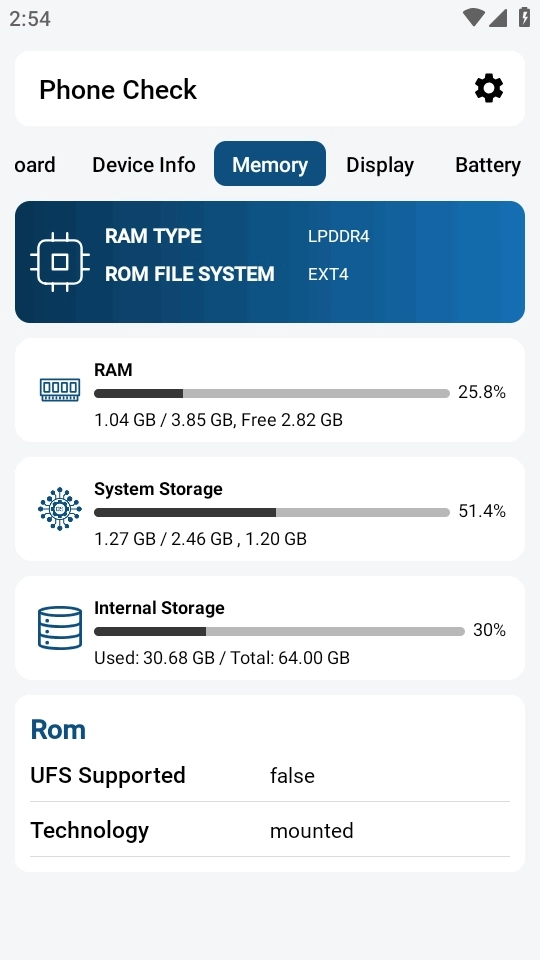Tap the cellular signal icon

click(x=498, y=18)
